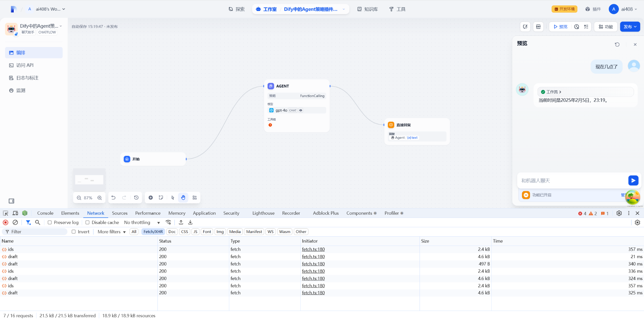Switch to the Elements tab
The width and height of the screenshot is (644, 319).
click(70, 213)
